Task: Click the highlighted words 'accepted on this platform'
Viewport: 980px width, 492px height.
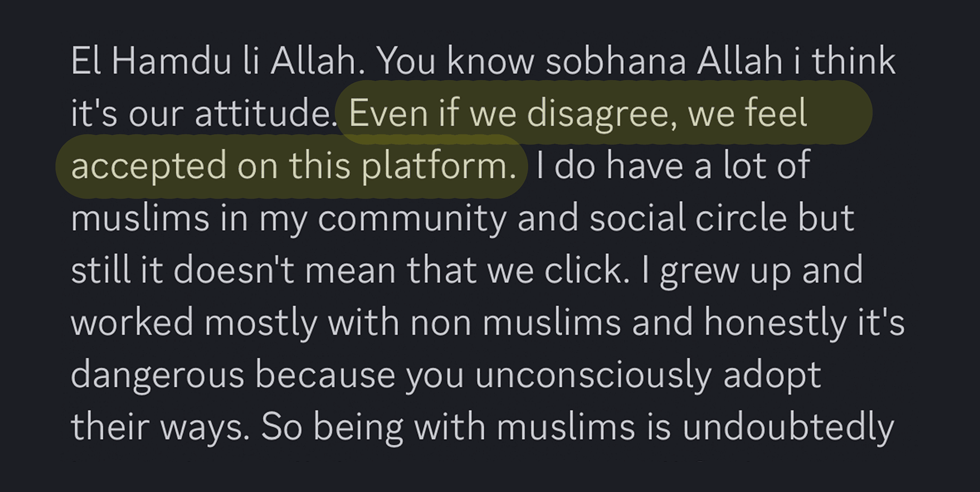Action: (x=293, y=166)
